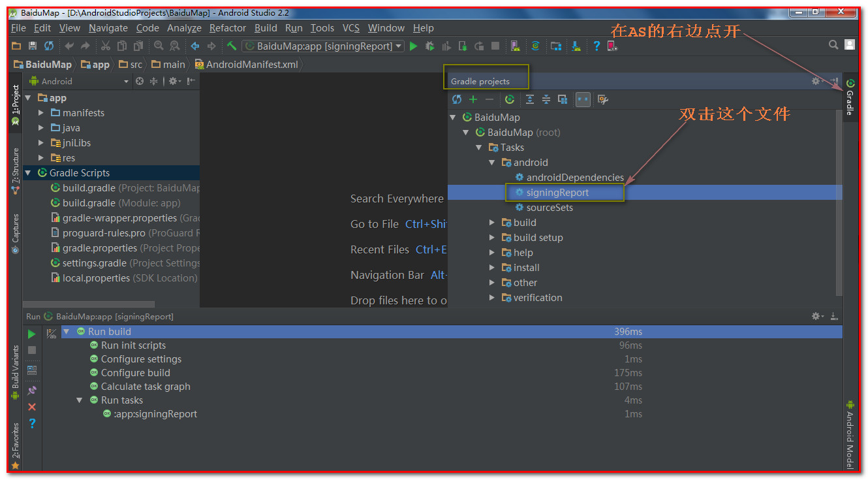Click the red X close icon in Run panel
Screen dimensions: 868x480
click(x=31, y=407)
